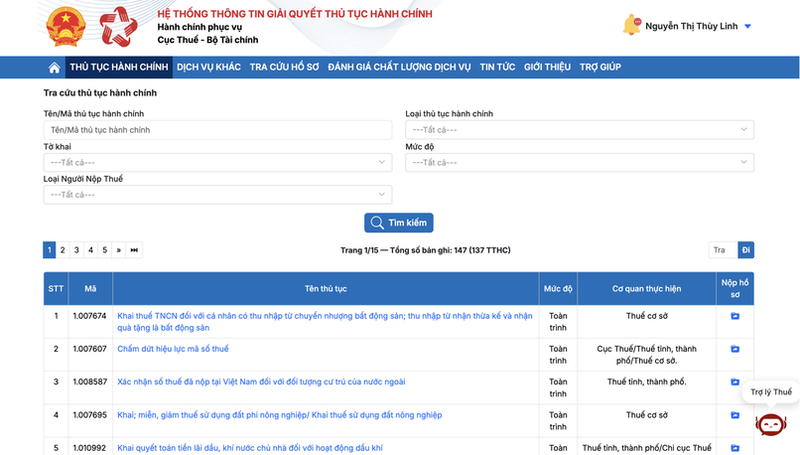
Task: Open the DỊCH VỤ KHÁC menu
Action: [209, 67]
